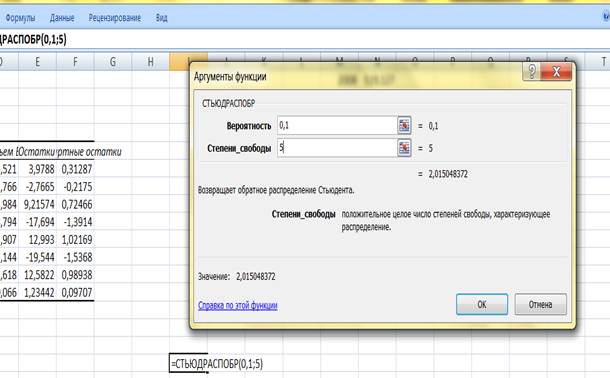The width and height of the screenshot is (610, 378).
Task: Open the Справка по этой функции link
Action: tap(238, 305)
